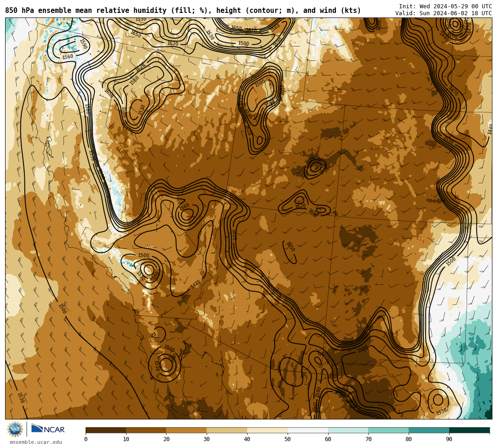
Task: Pick the darkest brown 0–10% colorbar segment
Action: 106,430
